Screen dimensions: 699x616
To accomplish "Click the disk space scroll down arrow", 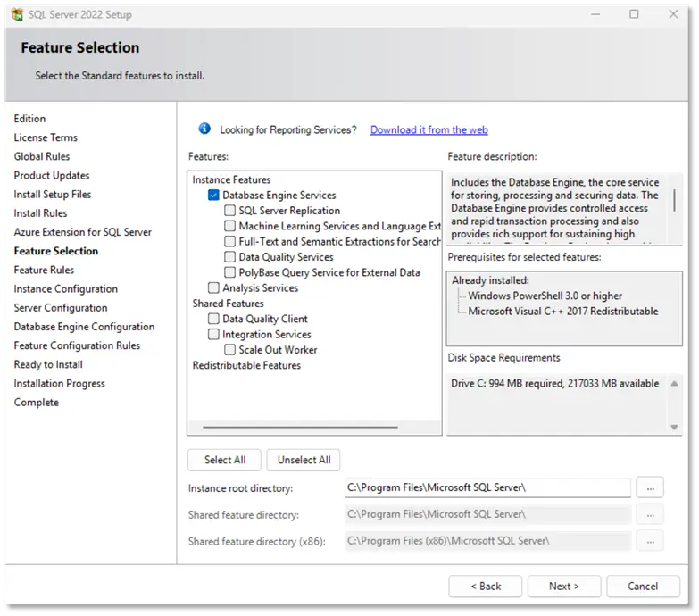I will pyautogui.click(x=675, y=427).
